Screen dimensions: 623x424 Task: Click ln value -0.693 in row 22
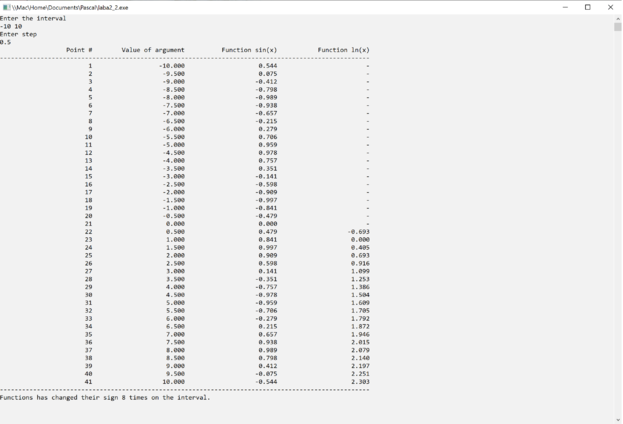pos(358,232)
